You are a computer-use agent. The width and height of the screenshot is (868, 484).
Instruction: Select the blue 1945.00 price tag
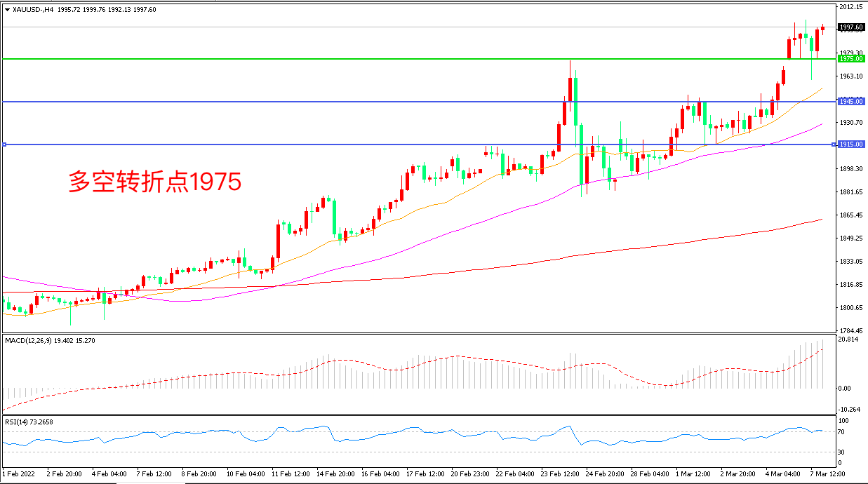(x=850, y=102)
